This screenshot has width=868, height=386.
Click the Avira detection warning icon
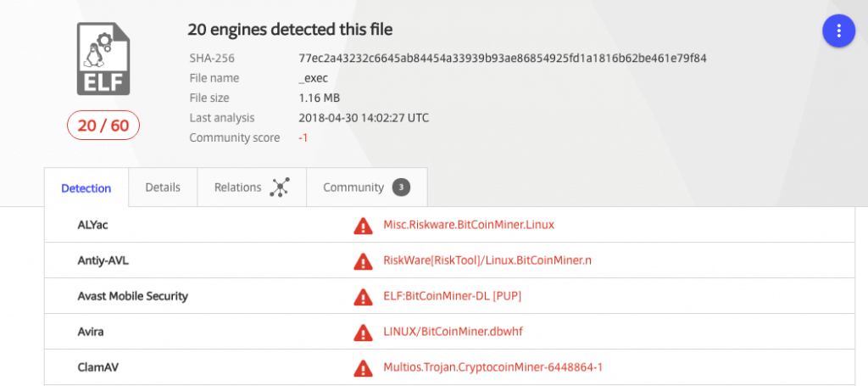pyautogui.click(x=363, y=332)
